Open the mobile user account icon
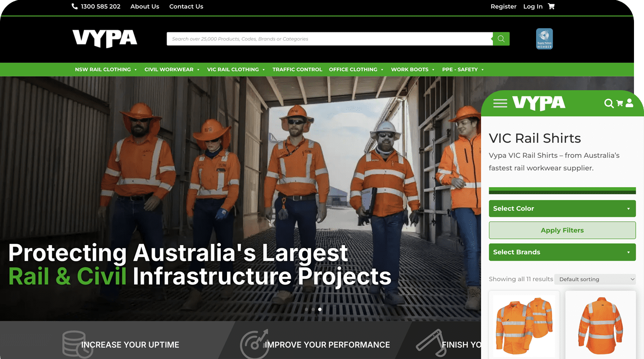The height and width of the screenshot is (359, 644). [629, 103]
